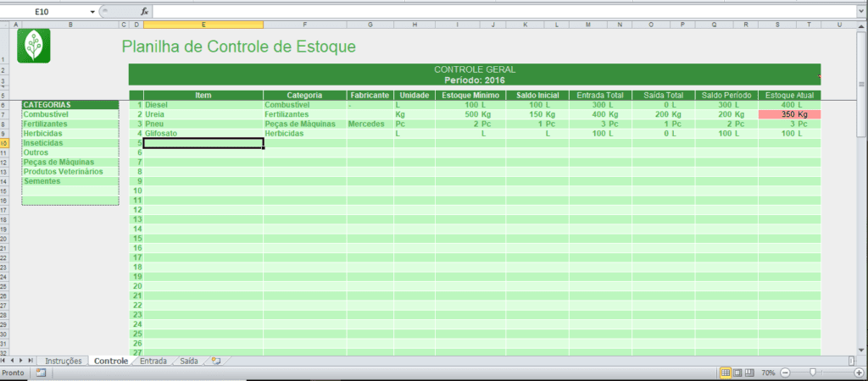Click the Mercedes fabricante cell
The height and width of the screenshot is (381, 868).
370,124
